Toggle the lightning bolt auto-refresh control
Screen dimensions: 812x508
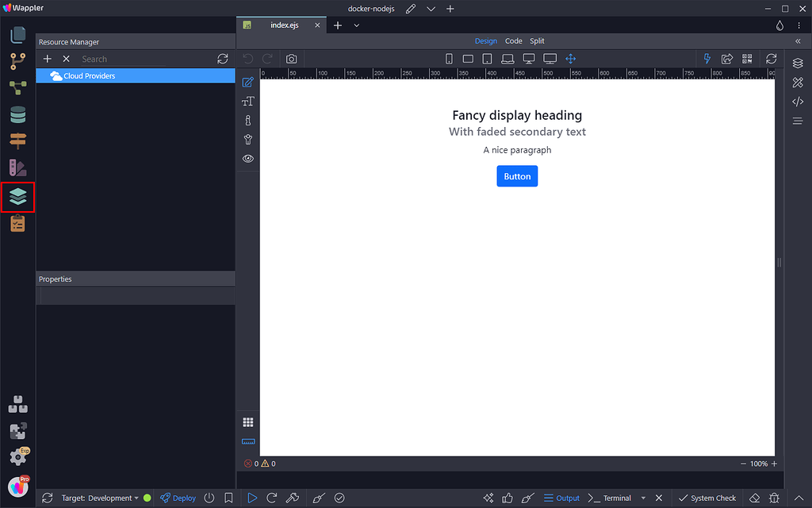pyautogui.click(x=707, y=58)
